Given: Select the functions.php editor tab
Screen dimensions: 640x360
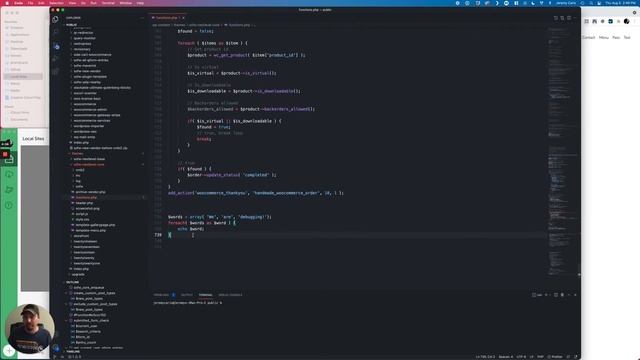Looking at the screenshot, I should pyautogui.click(x=167, y=18).
